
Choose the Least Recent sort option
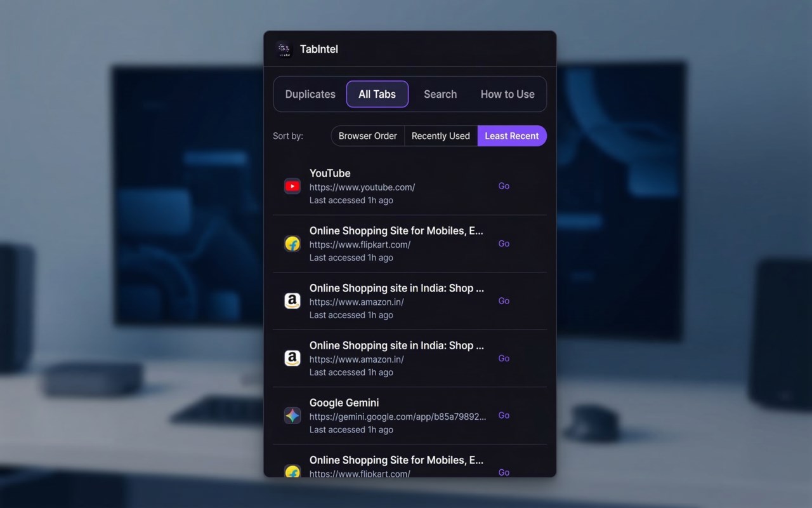click(x=512, y=136)
